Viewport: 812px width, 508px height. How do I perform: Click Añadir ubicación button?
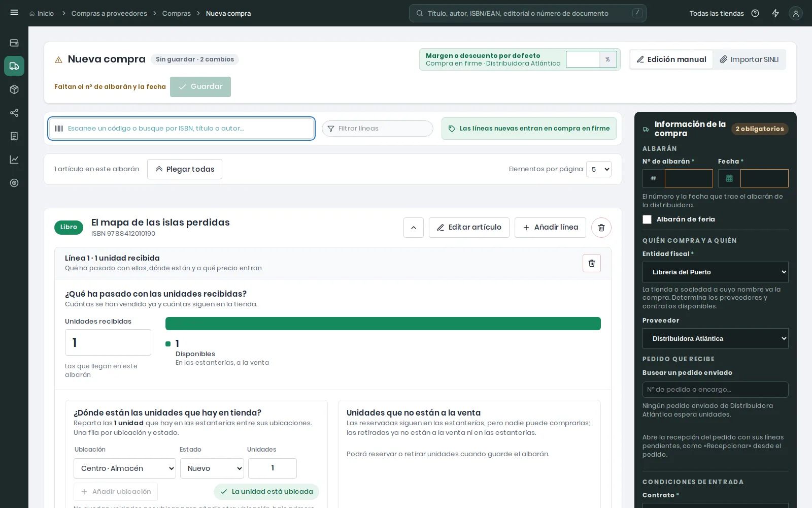tap(116, 492)
